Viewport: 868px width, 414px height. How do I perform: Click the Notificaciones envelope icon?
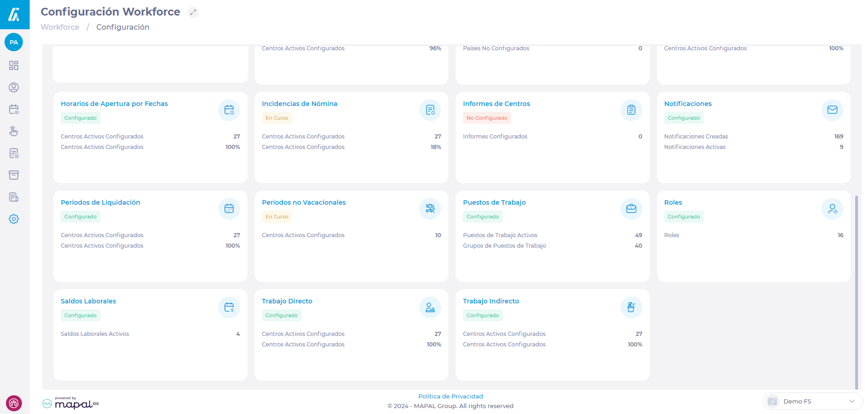coord(832,110)
